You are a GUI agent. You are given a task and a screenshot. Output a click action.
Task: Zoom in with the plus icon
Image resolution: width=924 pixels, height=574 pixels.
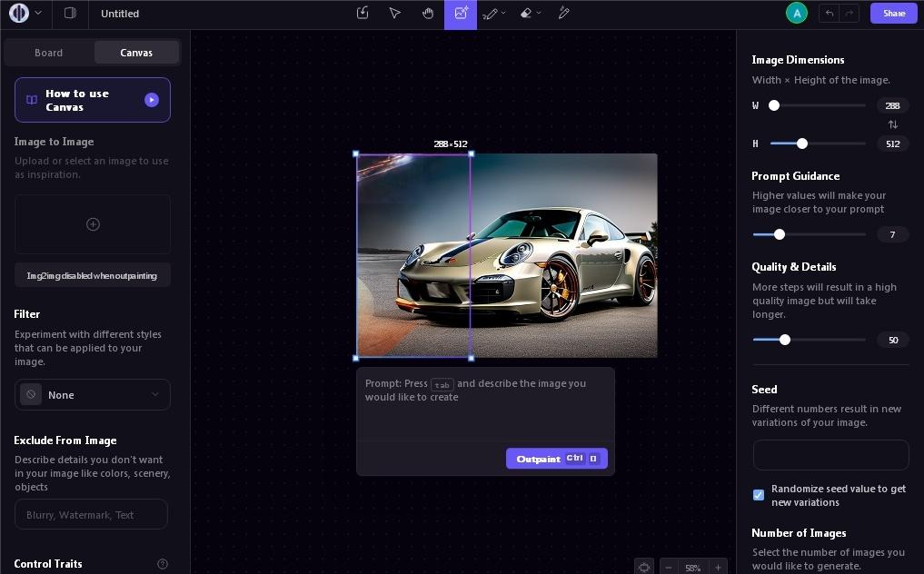coord(718,568)
